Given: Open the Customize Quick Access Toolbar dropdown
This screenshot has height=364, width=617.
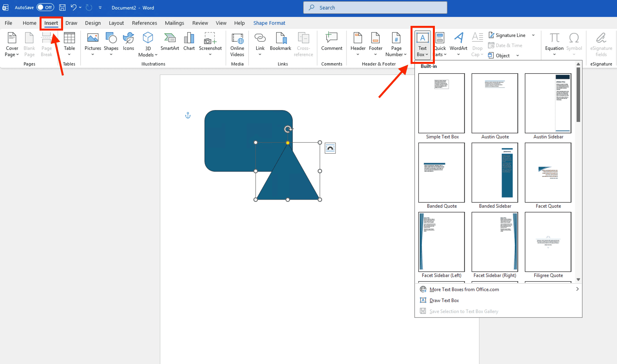Looking at the screenshot, I should point(100,7).
